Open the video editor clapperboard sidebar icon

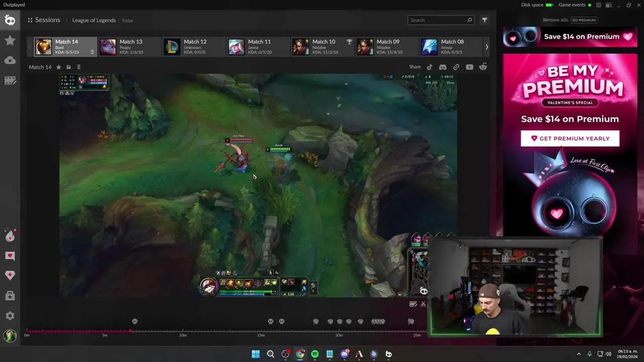tap(10, 80)
